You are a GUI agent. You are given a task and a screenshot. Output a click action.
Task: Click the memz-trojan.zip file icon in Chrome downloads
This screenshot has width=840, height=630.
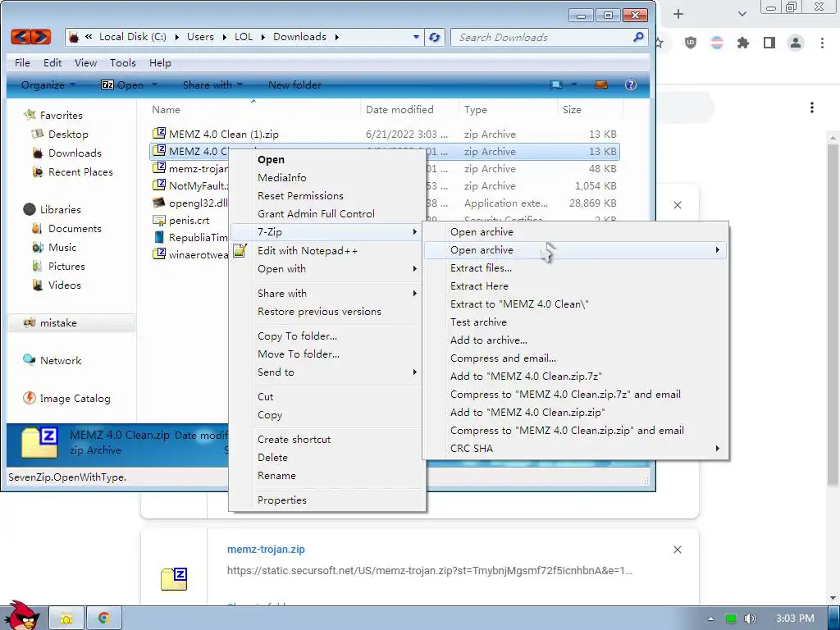[174, 578]
